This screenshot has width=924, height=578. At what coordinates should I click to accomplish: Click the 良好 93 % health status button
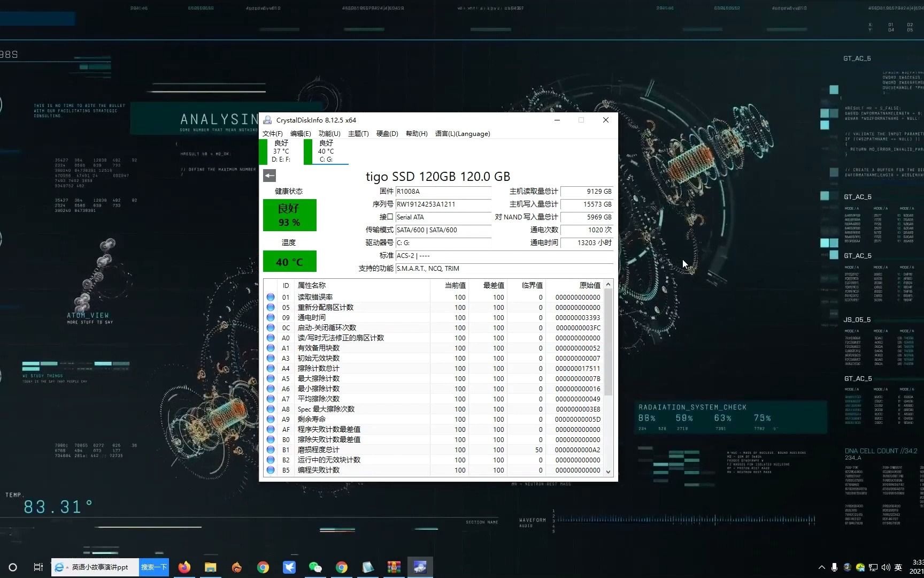(289, 215)
